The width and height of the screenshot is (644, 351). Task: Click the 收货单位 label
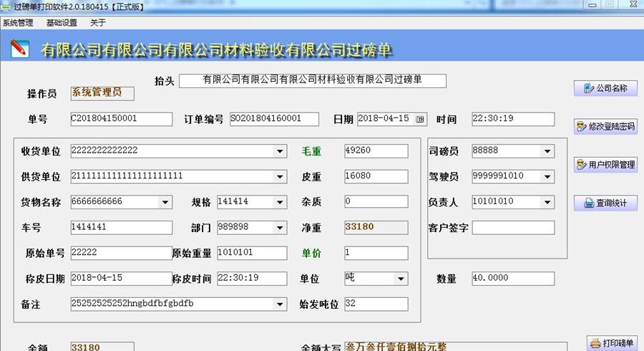tap(41, 152)
